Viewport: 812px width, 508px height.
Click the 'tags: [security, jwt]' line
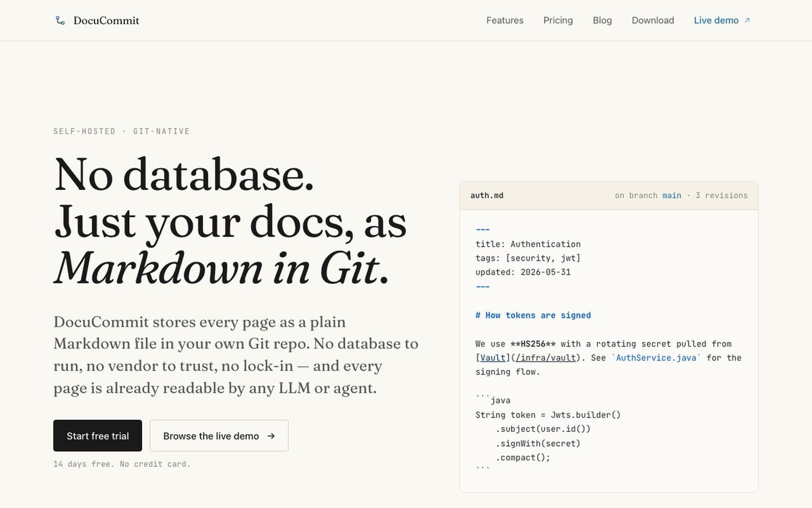click(528, 258)
